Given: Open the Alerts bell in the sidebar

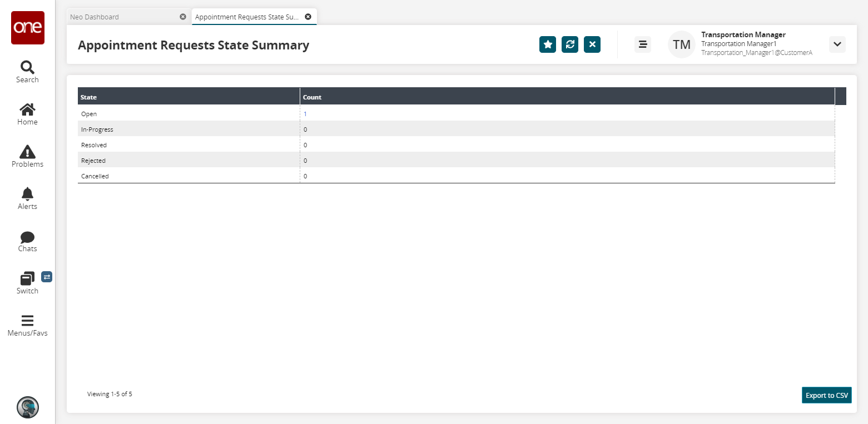Looking at the screenshot, I should point(27,198).
